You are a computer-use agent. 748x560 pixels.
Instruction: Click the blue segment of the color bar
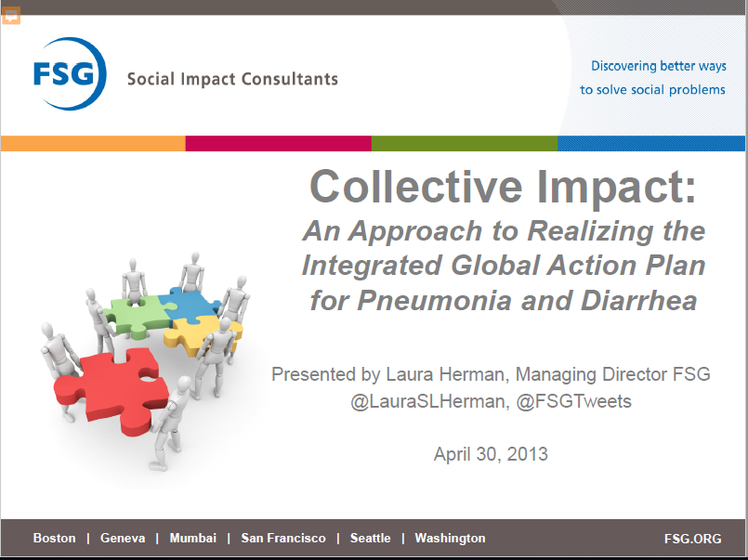650,143
